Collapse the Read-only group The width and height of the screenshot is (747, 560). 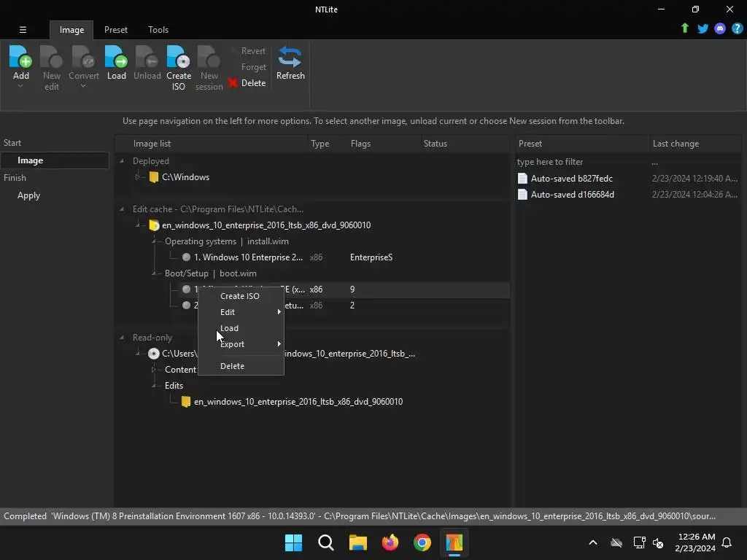click(x=122, y=337)
